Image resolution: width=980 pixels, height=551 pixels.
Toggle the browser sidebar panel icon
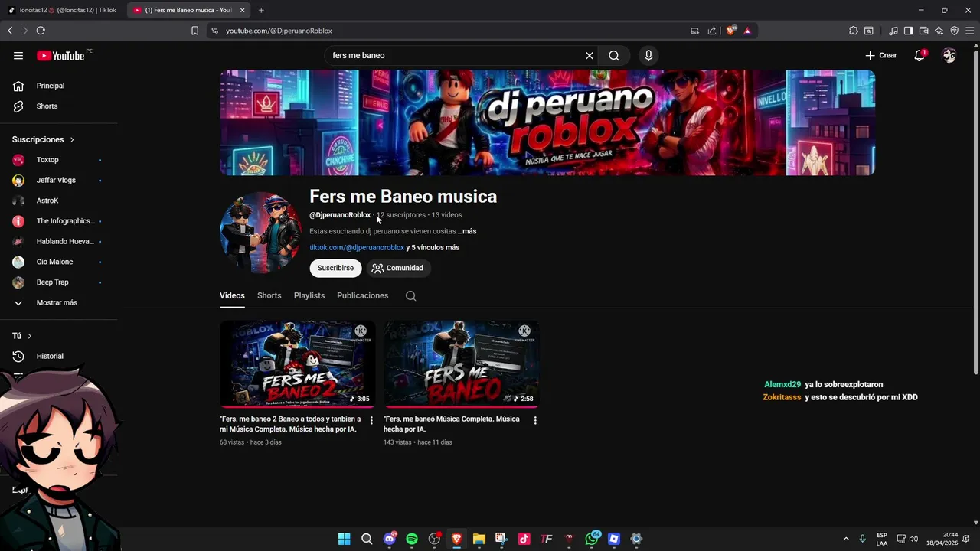click(908, 31)
